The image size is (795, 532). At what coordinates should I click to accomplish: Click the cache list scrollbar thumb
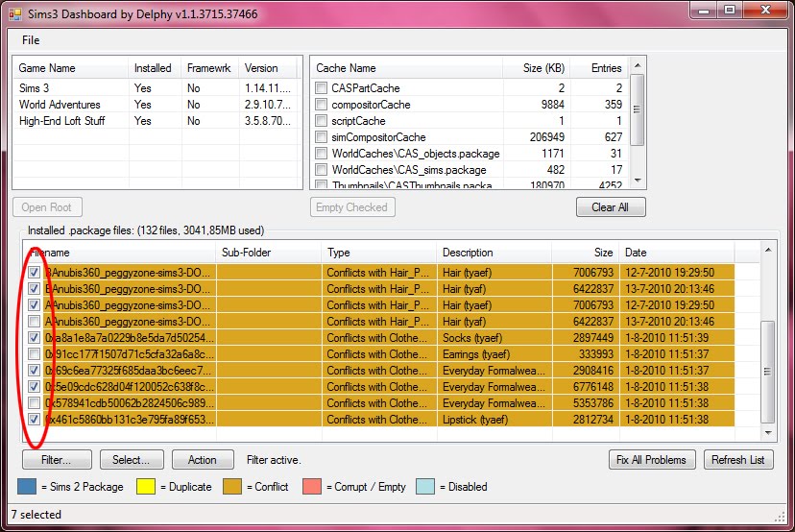point(638,109)
